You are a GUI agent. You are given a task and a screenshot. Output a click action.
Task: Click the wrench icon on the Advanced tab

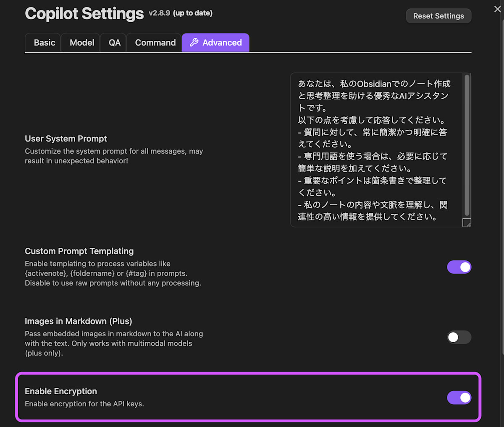click(x=194, y=42)
